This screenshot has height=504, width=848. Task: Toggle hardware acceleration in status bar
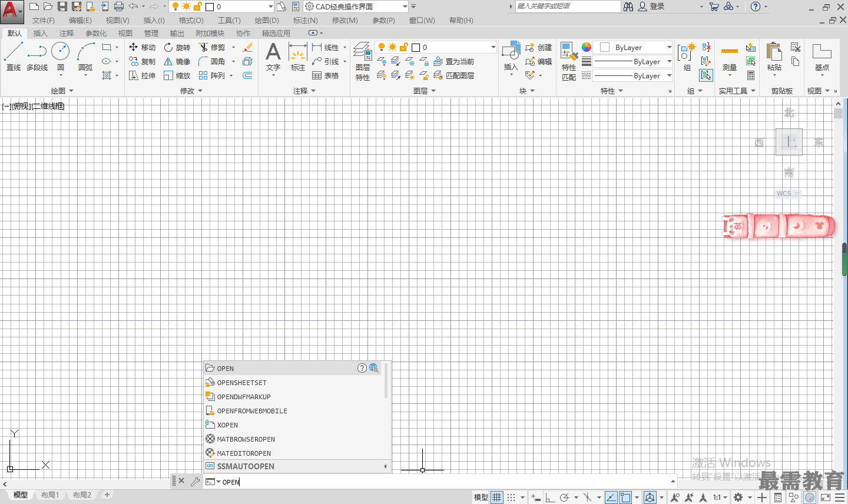click(x=810, y=498)
